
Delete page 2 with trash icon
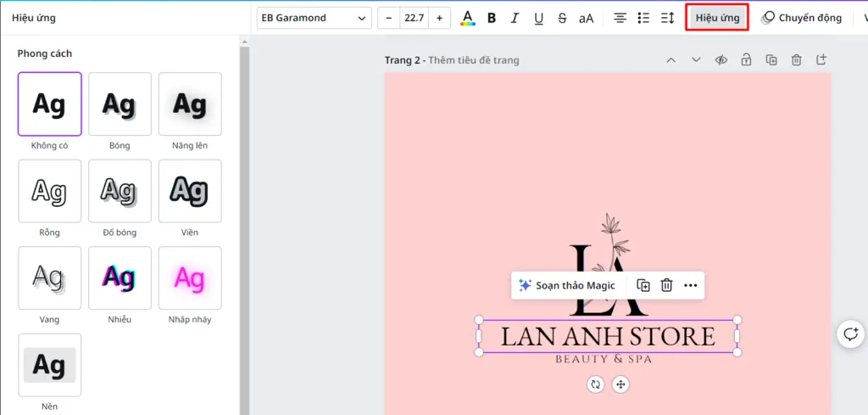[796, 60]
